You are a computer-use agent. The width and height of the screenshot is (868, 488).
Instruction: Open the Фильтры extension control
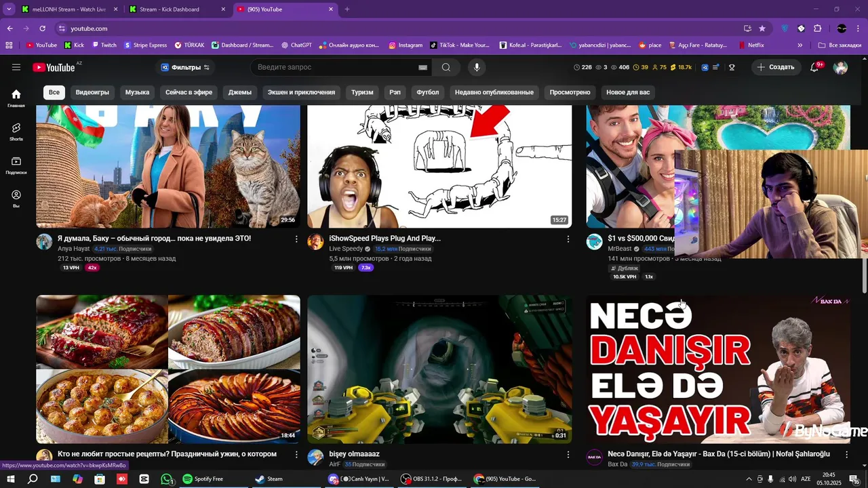[x=186, y=67]
